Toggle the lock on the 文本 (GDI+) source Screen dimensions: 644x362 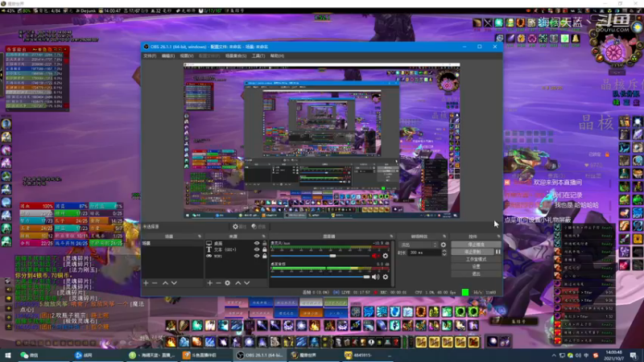tap(265, 249)
